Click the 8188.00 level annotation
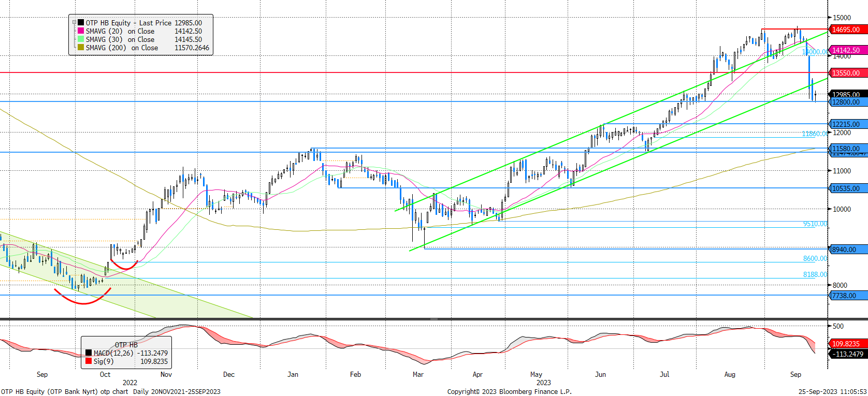Screen dimensions: 868x396 tap(815, 274)
